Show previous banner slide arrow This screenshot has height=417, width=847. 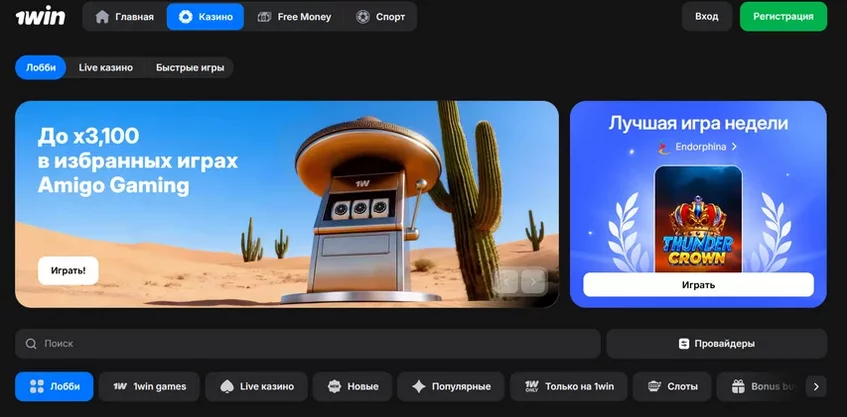[x=506, y=282]
